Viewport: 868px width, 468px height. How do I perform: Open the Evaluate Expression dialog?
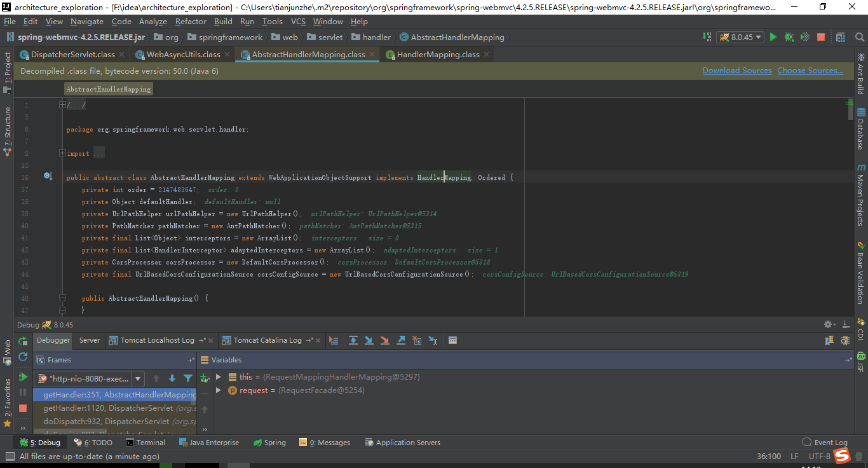coord(452,341)
